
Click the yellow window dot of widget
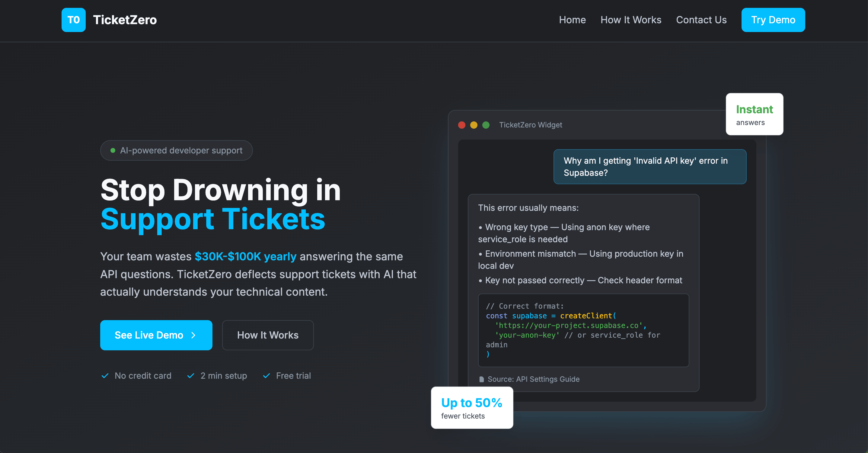[x=474, y=125]
